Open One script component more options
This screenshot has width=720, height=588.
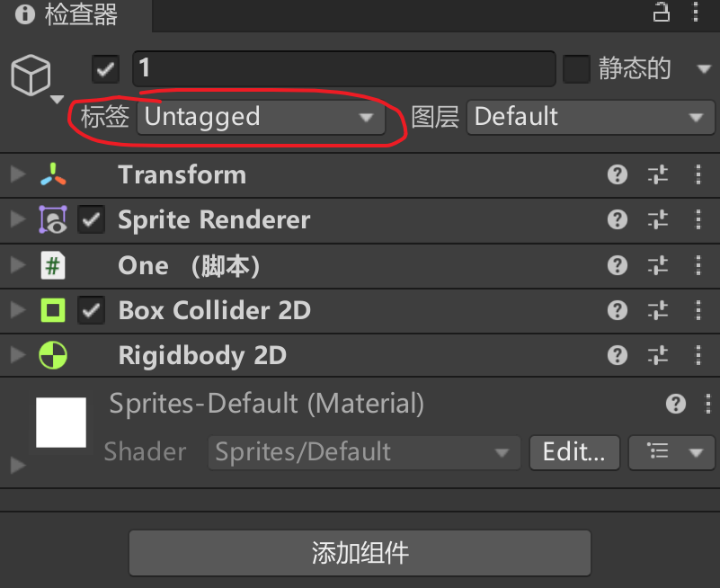click(x=698, y=265)
